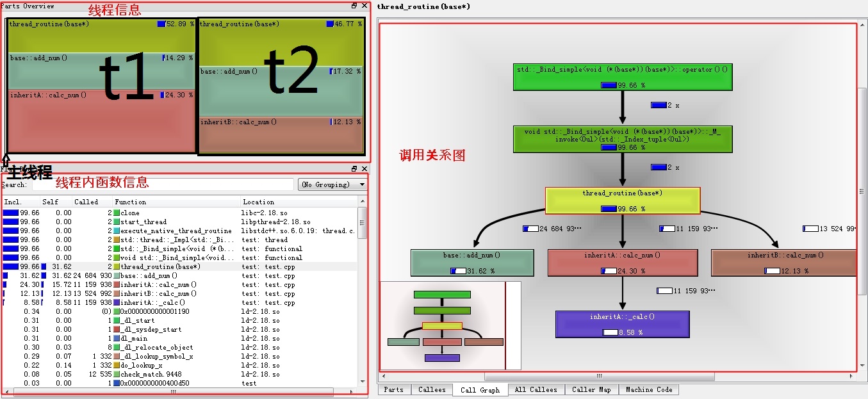The width and height of the screenshot is (868, 399).
Task: Click the 13 524 99 call count edge label
Action: (830, 228)
